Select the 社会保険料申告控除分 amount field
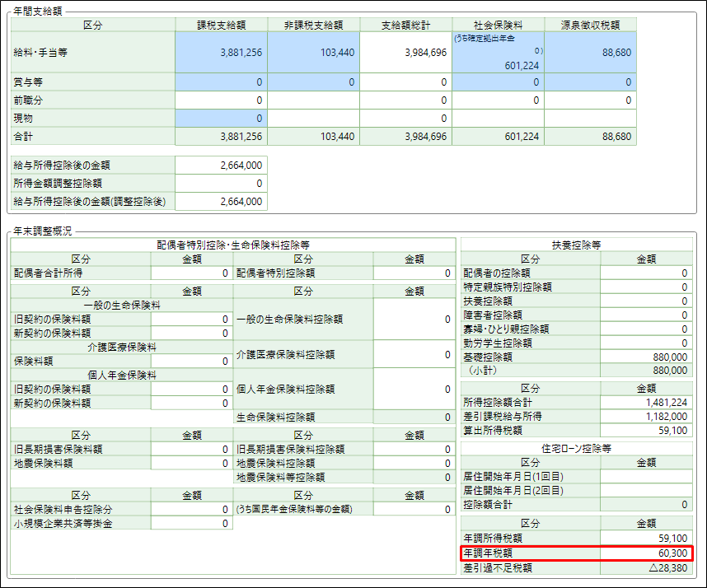Screen dimensions: 707x588 (x=191, y=510)
